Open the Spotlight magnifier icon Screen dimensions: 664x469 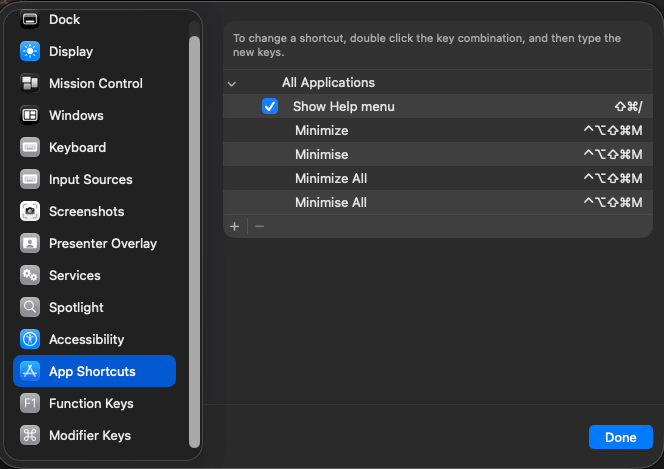pos(30,307)
